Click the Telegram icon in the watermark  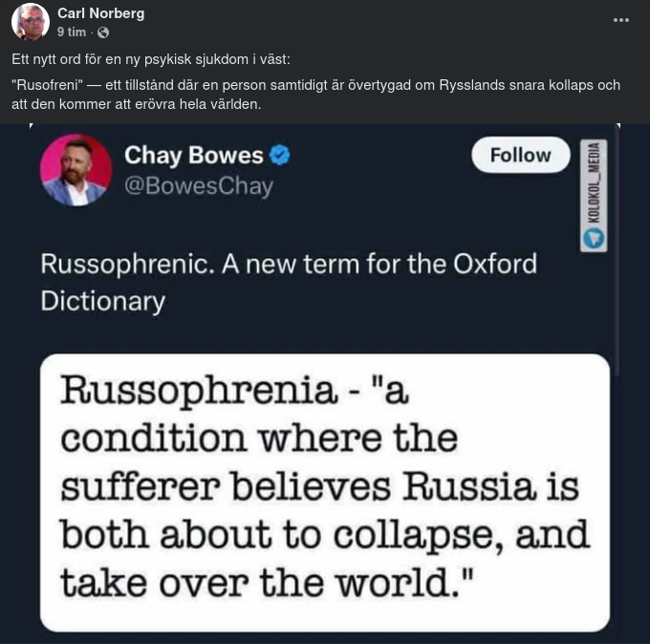(595, 239)
